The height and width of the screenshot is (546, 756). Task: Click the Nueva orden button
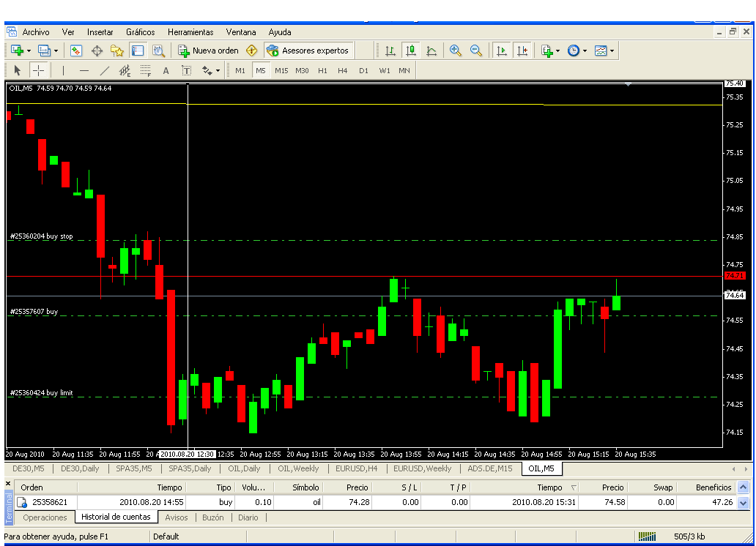[208, 51]
